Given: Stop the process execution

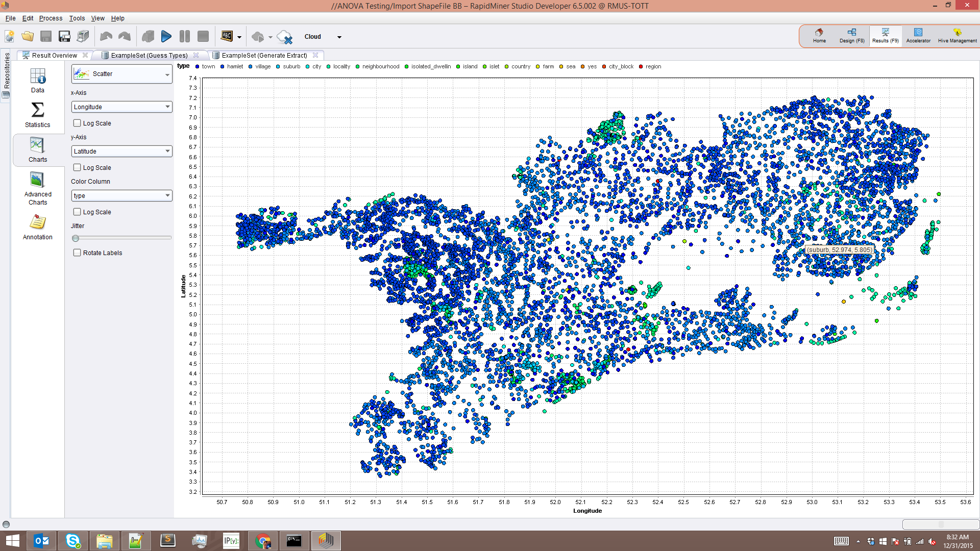Looking at the screenshot, I should [x=203, y=36].
